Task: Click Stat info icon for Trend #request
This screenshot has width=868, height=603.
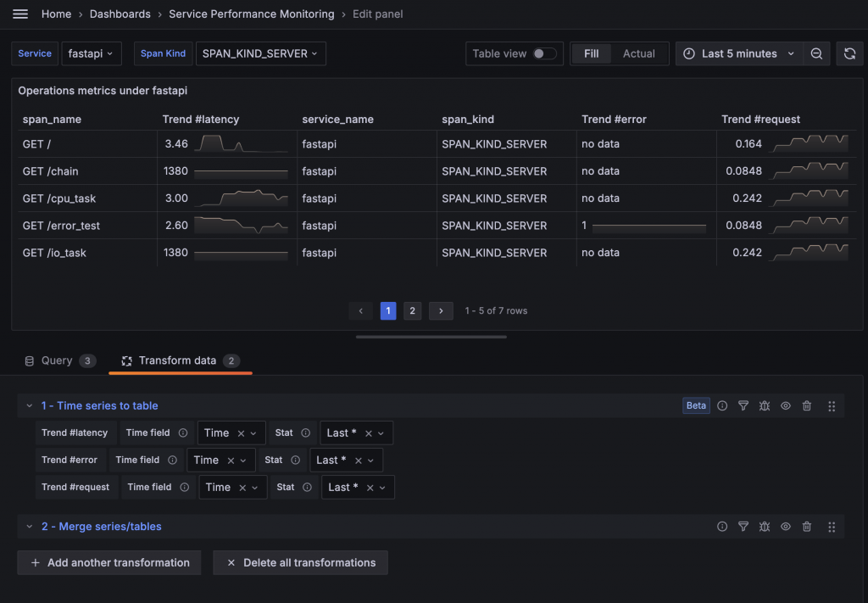Action: [x=307, y=488]
